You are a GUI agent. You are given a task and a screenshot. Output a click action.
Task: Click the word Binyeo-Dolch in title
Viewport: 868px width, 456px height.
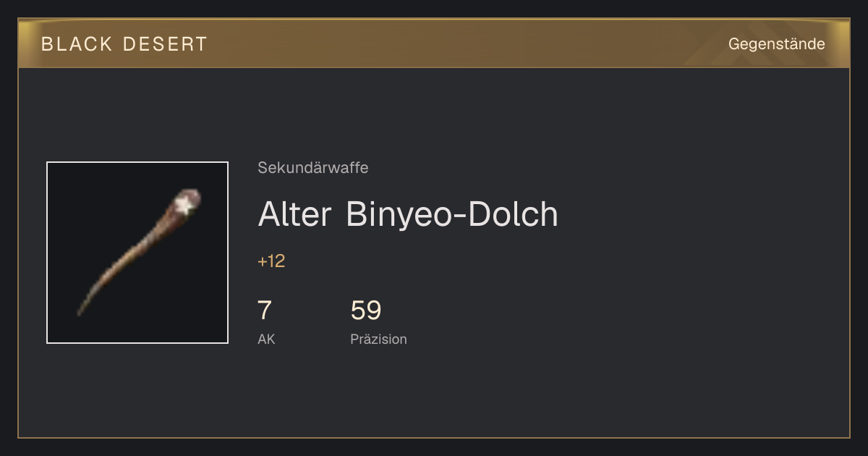tap(452, 214)
